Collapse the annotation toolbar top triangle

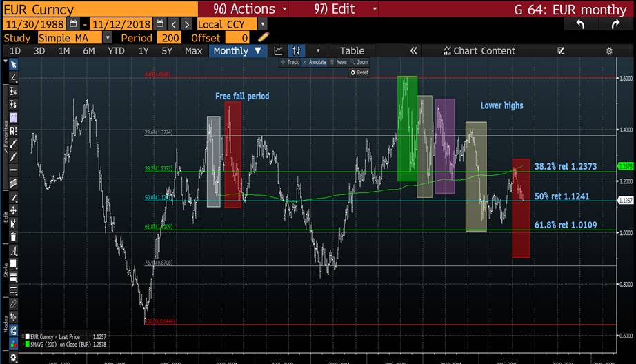coord(6,61)
